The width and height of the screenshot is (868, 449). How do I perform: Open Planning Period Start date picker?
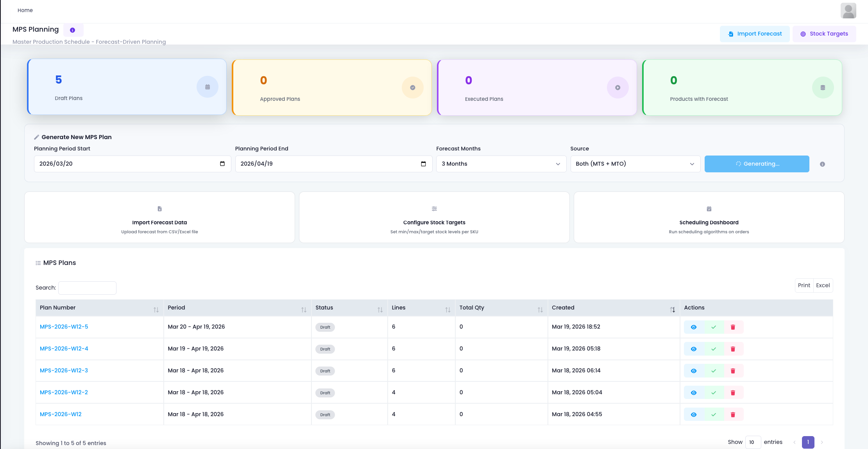222,164
